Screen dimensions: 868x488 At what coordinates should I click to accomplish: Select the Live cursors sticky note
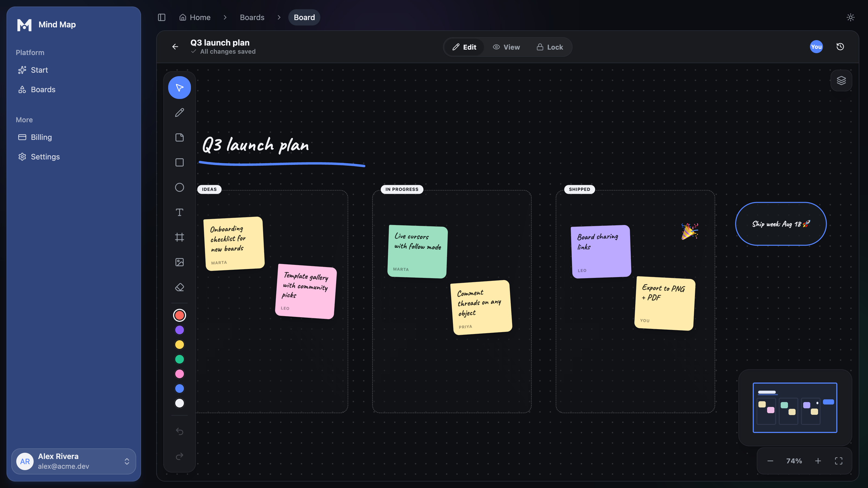pyautogui.click(x=417, y=252)
